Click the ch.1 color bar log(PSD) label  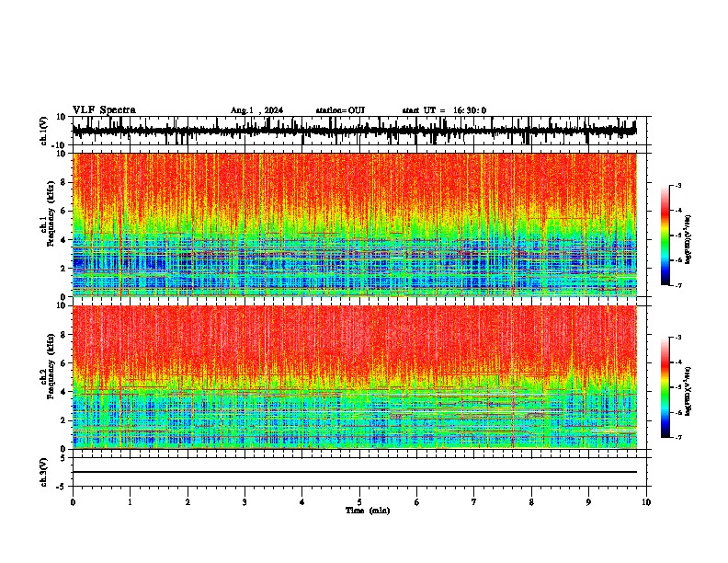click(x=688, y=240)
